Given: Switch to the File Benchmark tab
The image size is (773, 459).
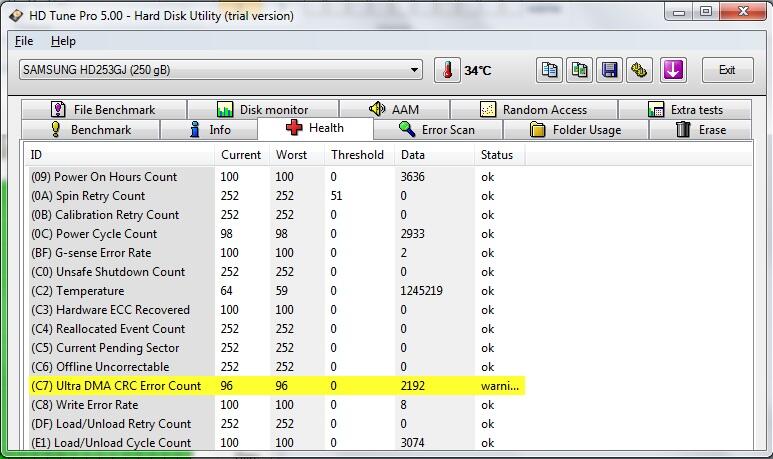Looking at the screenshot, I should tap(104, 109).
